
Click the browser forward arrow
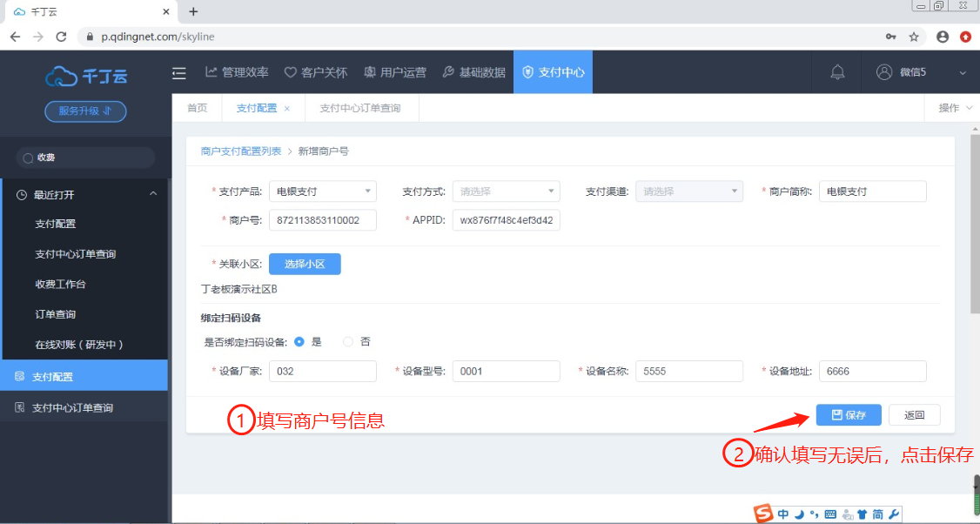pyautogui.click(x=38, y=37)
